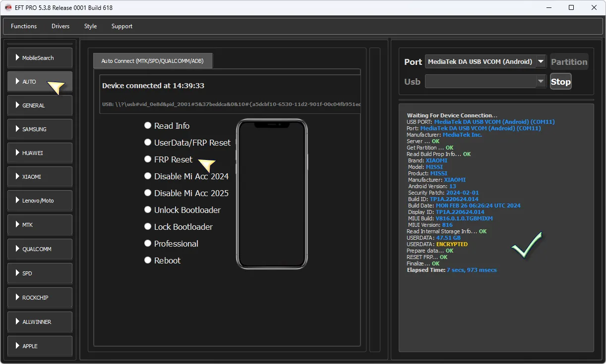Viewport: 606px width, 364px height.
Task: Click the MTK sidebar arrow button
Action: pos(40,225)
